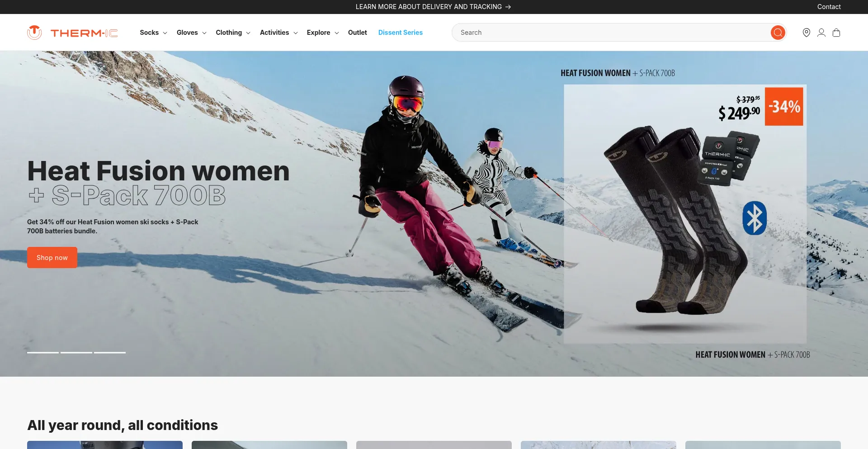Open the Dissent Series link
This screenshot has width=868, height=449.
click(x=400, y=33)
